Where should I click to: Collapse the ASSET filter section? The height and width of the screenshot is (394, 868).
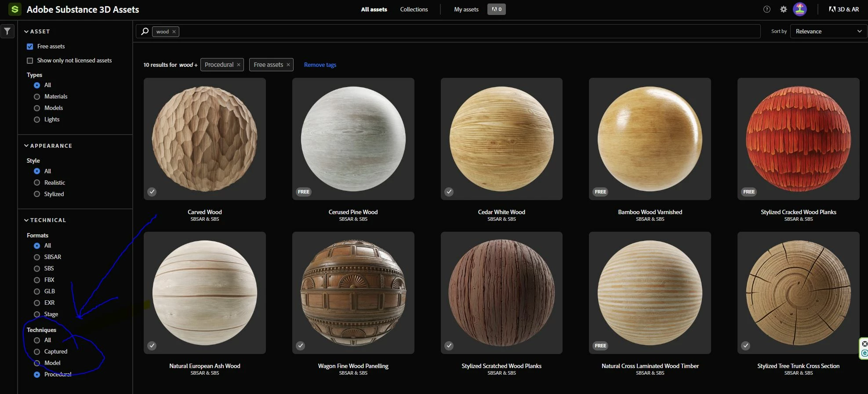37,31
